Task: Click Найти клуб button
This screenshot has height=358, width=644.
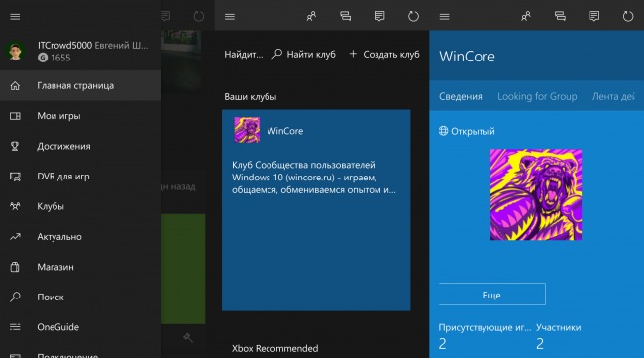Action: [x=304, y=54]
